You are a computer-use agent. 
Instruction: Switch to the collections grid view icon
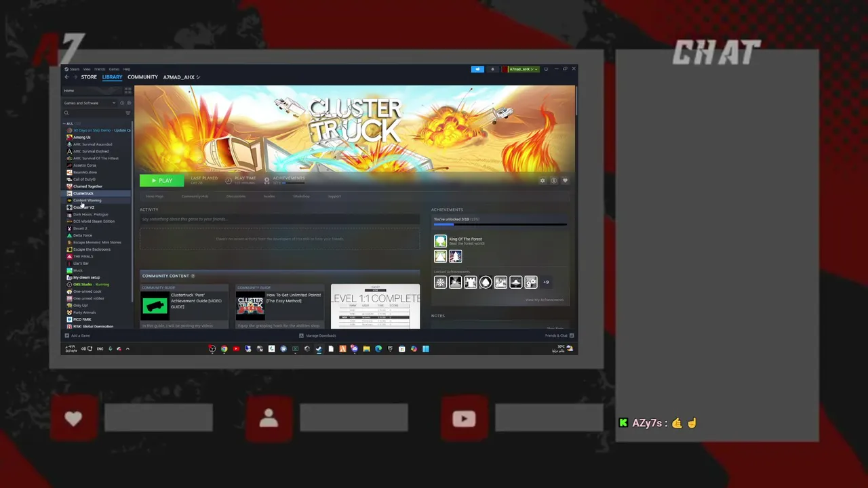(x=128, y=91)
